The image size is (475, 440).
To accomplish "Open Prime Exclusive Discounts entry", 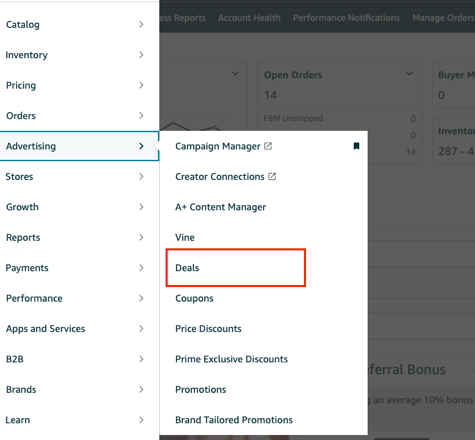I will click(231, 359).
